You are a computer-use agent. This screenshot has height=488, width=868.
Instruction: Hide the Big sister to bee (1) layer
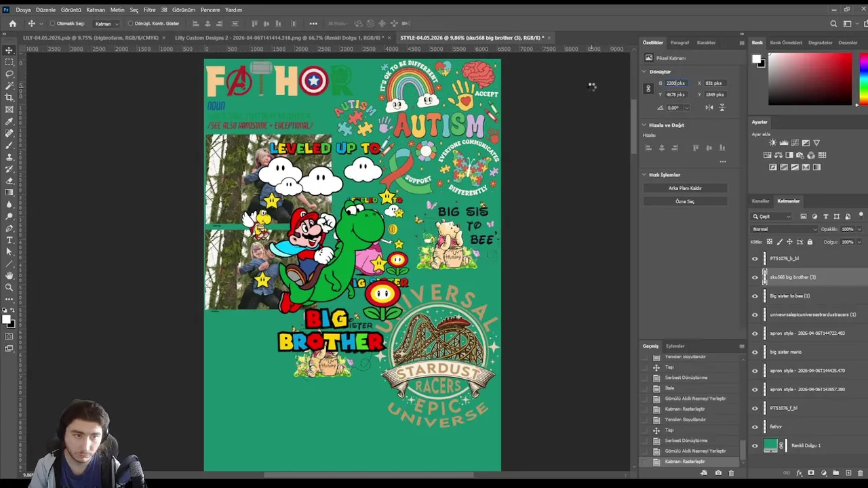coord(755,296)
